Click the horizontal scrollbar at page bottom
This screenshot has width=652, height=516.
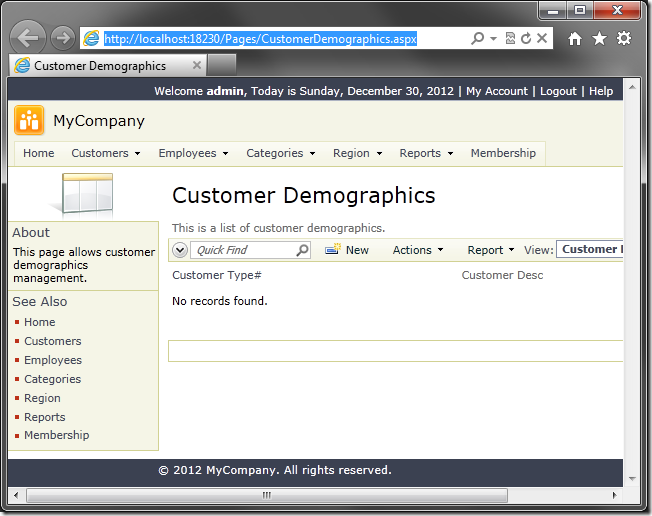pyautogui.click(x=267, y=495)
